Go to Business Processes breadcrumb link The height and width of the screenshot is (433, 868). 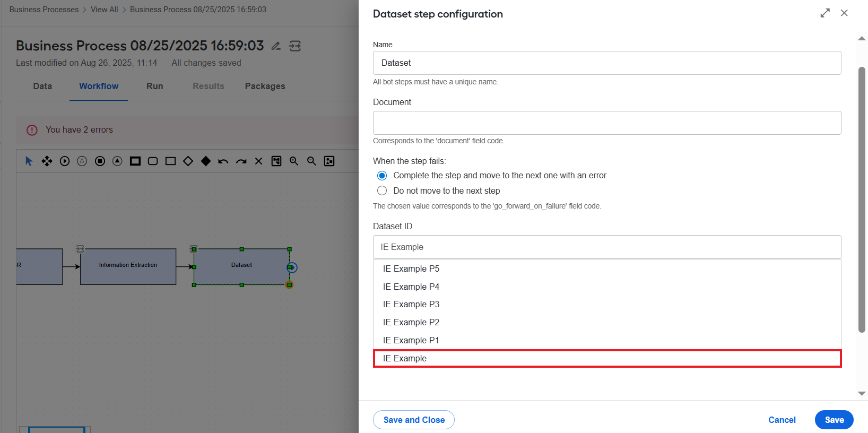tap(44, 10)
